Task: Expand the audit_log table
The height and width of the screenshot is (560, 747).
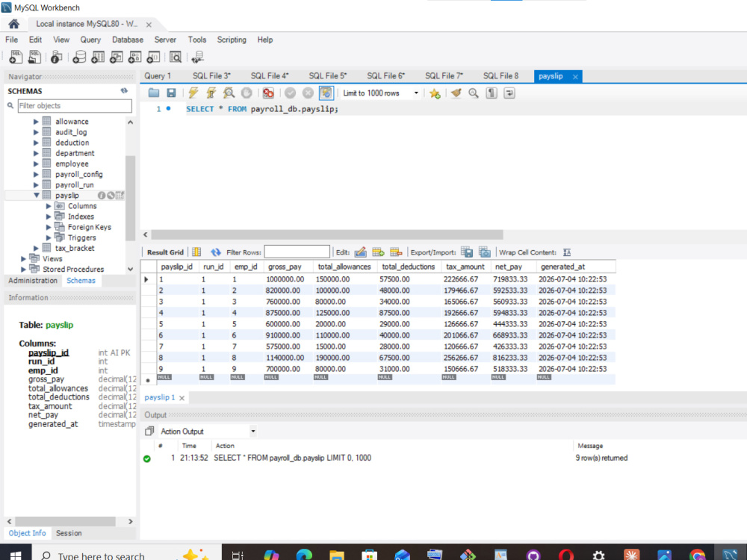Action: pos(36,132)
